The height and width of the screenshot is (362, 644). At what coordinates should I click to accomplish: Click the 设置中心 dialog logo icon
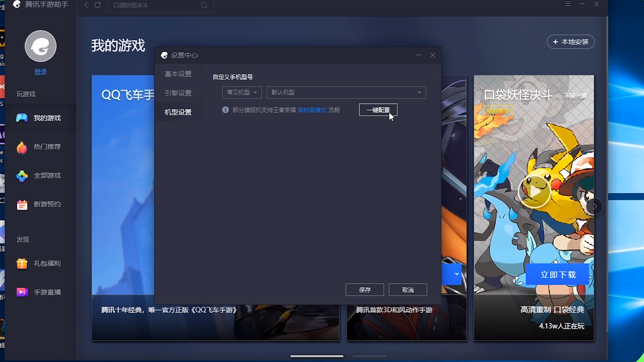pyautogui.click(x=164, y=55)
